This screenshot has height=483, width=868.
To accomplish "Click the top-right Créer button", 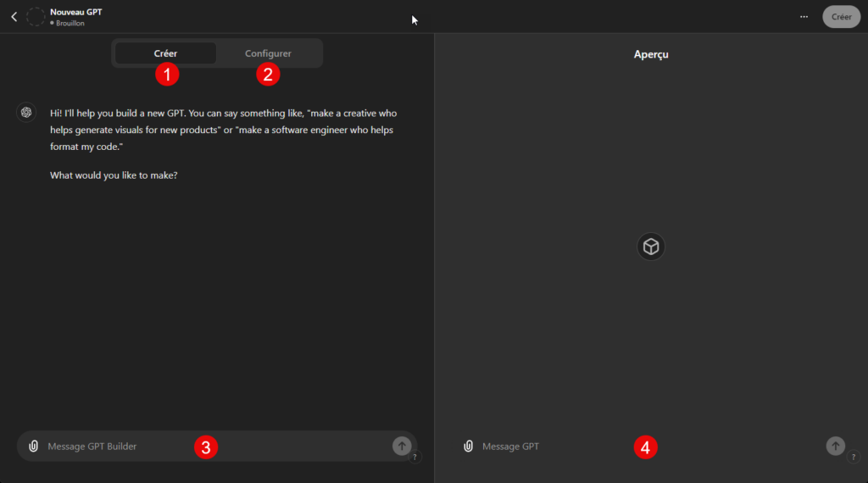I will pyautogui.click(x=841, y=17).
